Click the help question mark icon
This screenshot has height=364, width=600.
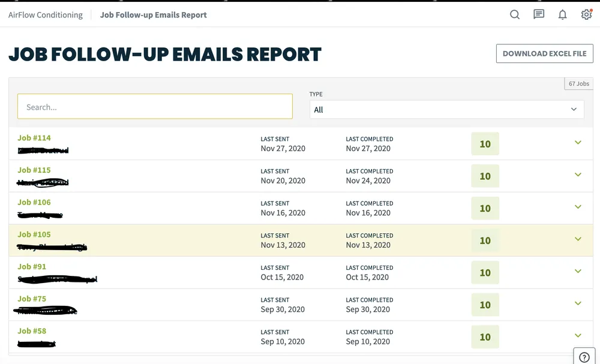[x=584, y=357]
